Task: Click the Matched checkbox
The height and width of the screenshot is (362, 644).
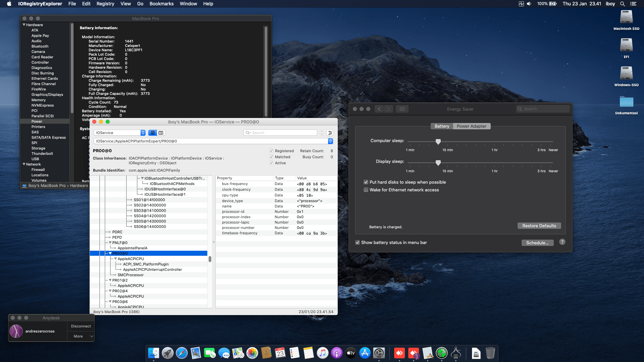Action: (x=271, y=157)
